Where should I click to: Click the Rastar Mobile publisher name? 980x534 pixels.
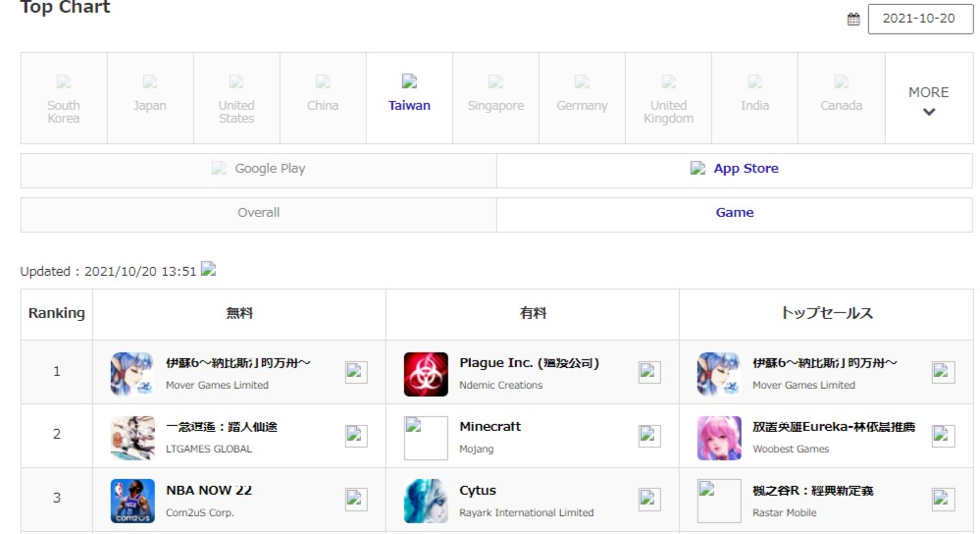(x=785, y=512)
